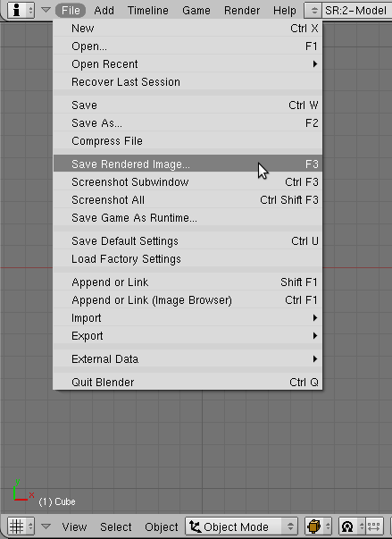Open the draw type selector arrows
The width and height of the screenshot is (392, 539).
click(x=328, y=526)
